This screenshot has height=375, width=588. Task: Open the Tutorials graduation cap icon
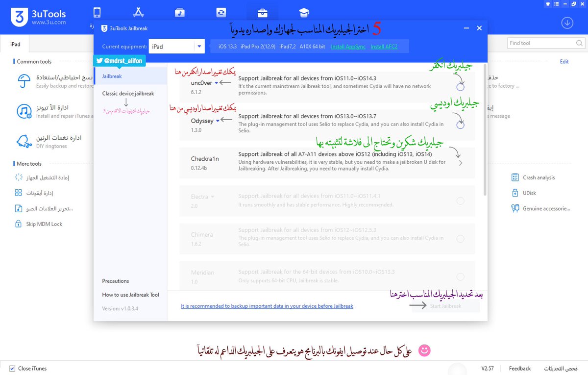[x=304, y=13]
